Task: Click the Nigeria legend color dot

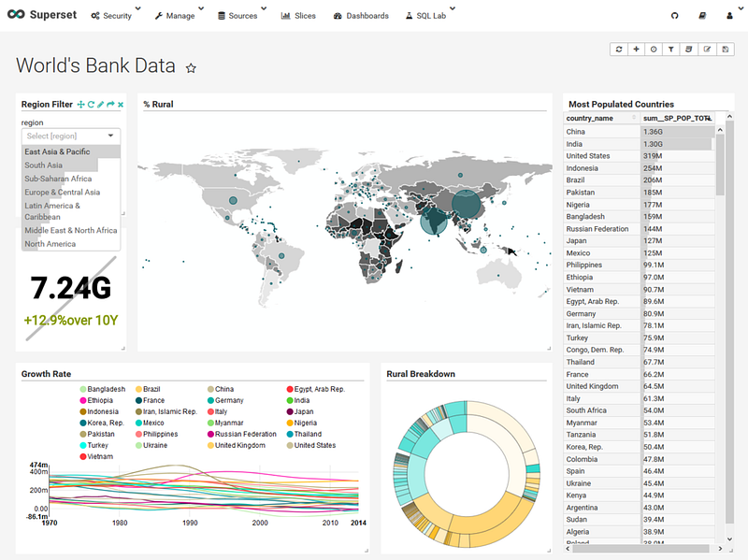Action: click(x=290, y=424)
